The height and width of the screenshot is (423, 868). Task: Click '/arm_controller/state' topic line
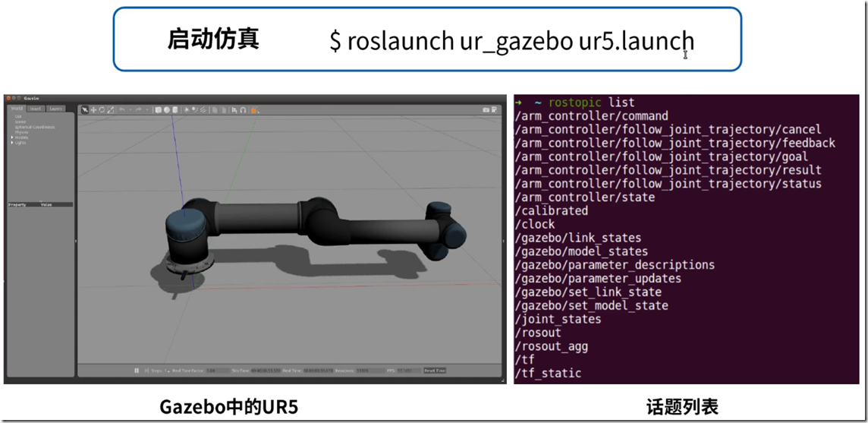(x=584, y=197)
